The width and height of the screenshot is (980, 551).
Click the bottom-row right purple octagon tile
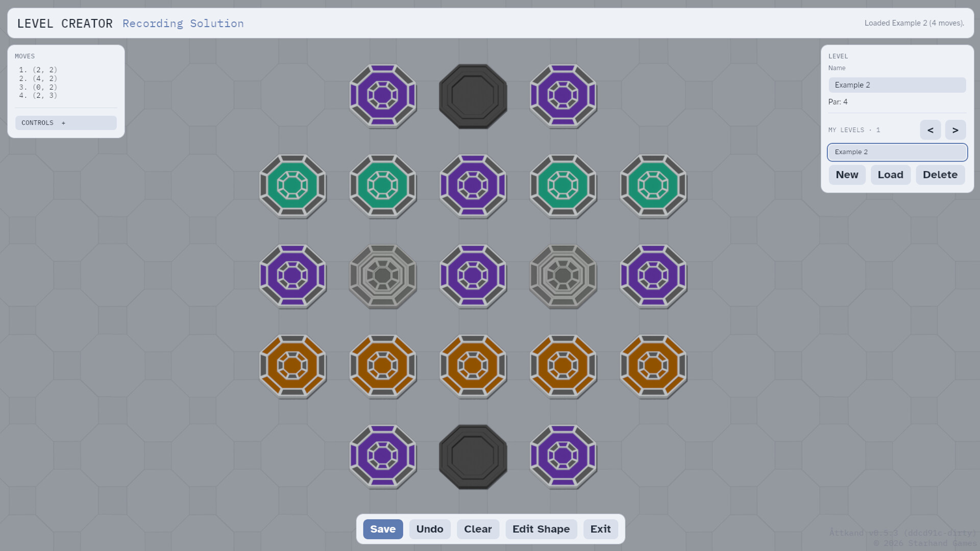[563, 457]
